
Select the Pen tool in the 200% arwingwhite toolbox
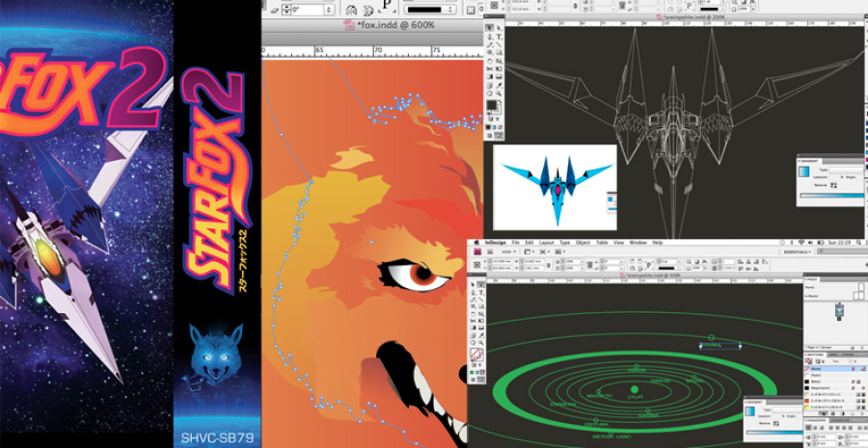click(x=490, y=37)
